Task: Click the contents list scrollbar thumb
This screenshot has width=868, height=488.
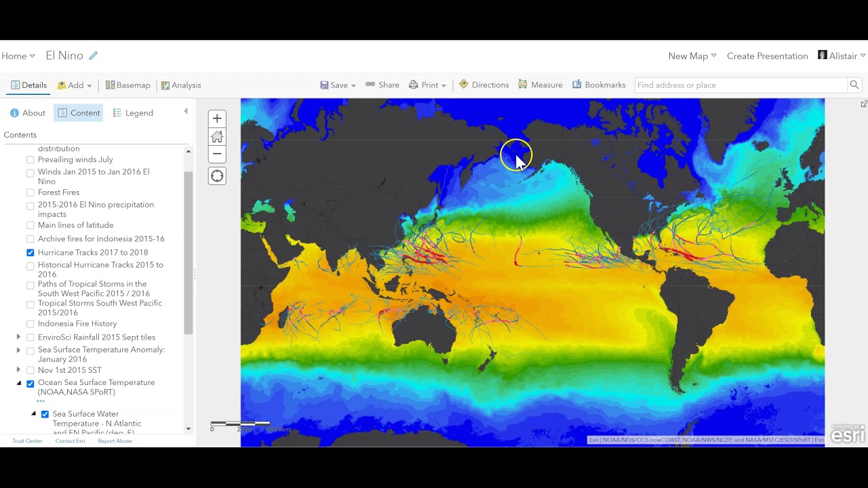Action: [x=189, y=253]
